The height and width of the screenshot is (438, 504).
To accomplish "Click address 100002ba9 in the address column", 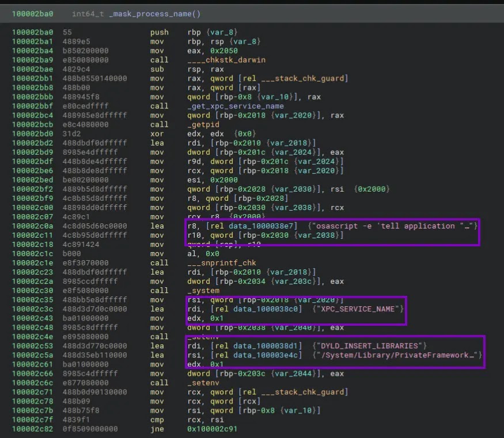I will [x=32, y=60].
